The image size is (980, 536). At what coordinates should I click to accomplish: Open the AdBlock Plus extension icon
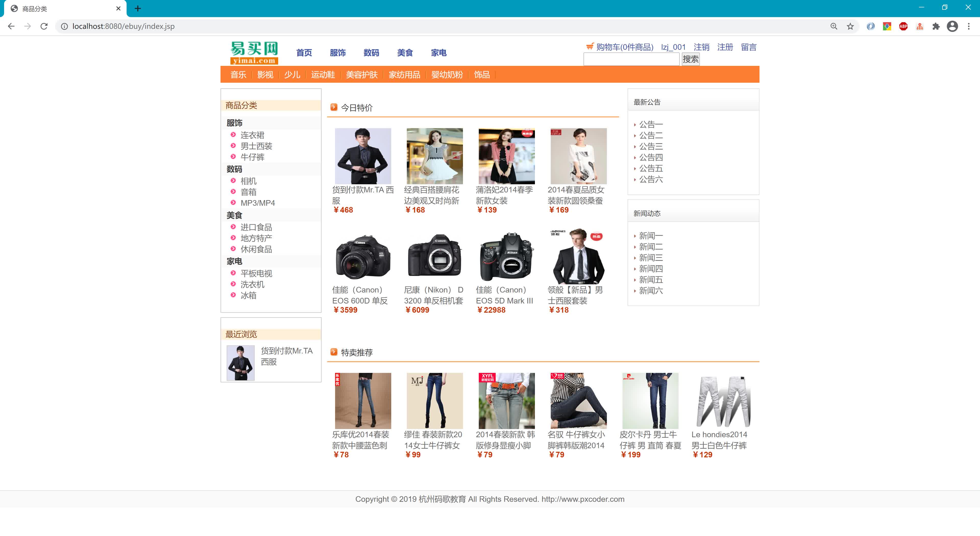(903, 26)
